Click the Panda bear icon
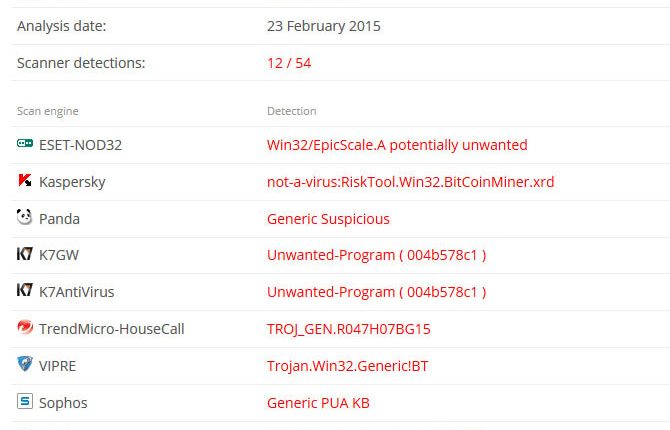670x430 pixels. [x=25, y=218]
